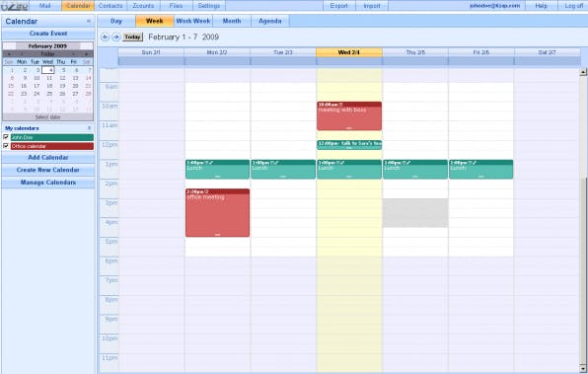The image size is (588, 374).
Task: Open the Files section
Action: pos(176,6)
